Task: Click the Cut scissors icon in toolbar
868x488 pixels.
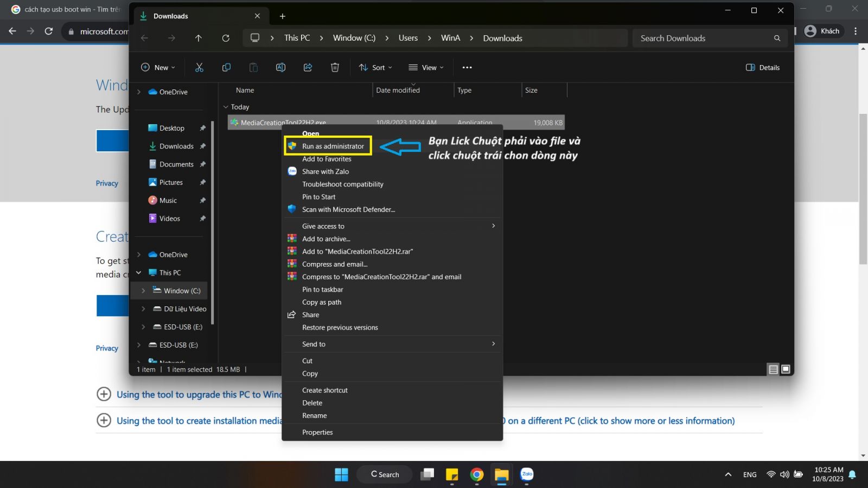Action: (199, 67)
